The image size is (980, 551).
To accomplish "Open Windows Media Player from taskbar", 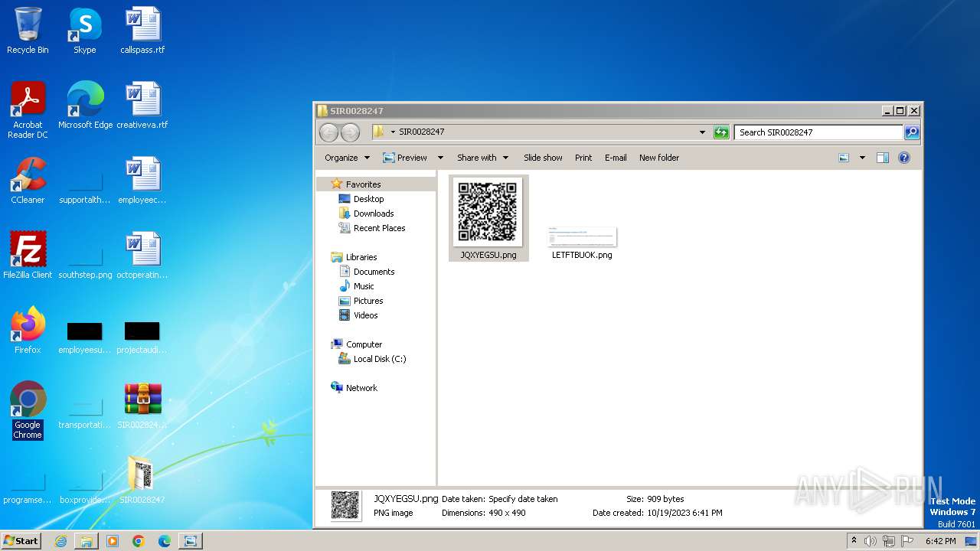I will 113,541.
